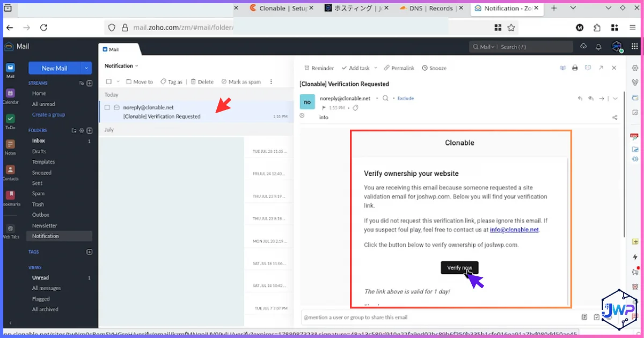
Task: Open Web Tabs icon in left rail
Action: 10,228
